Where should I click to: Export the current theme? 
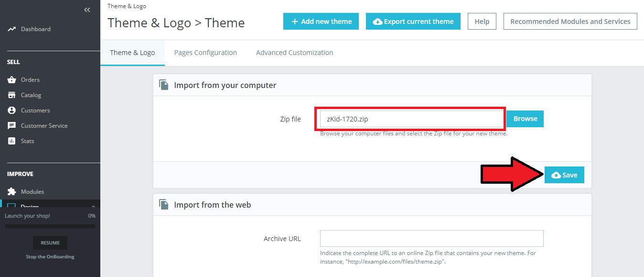click(x=413, y=21)
